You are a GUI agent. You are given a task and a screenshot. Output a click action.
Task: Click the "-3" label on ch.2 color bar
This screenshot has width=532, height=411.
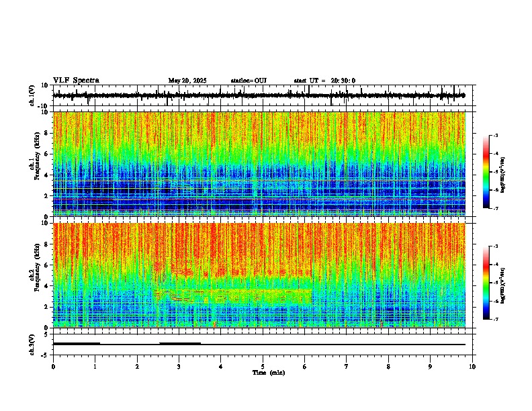point(495,246)
